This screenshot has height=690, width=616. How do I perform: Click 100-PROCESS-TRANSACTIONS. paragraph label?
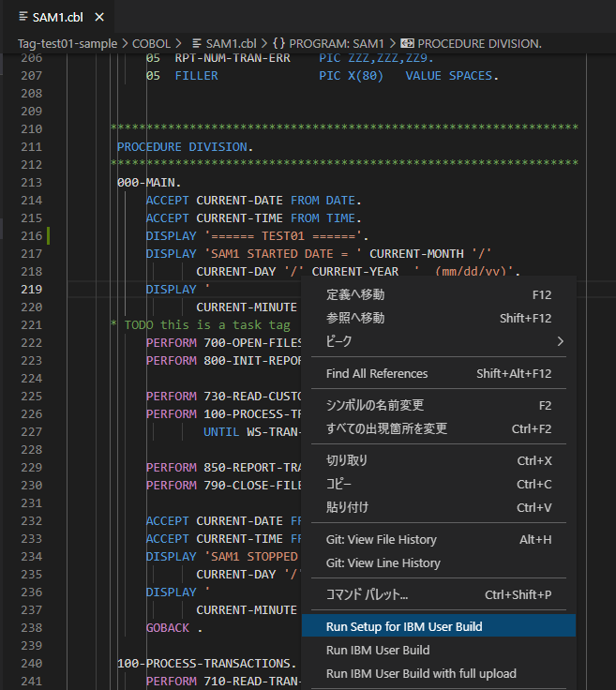click(x=207, y=664)
